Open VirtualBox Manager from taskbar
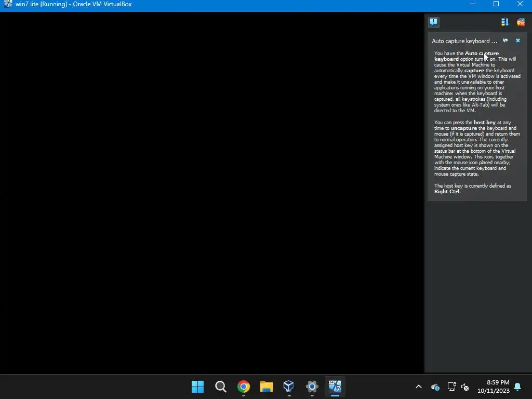This screenshot has height=399, width=532. [x=289, y=386]
